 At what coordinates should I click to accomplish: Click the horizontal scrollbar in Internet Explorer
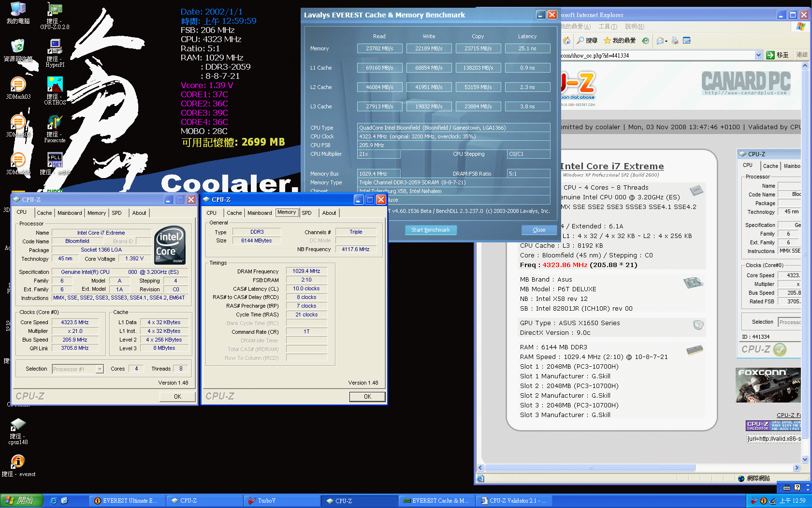(x=590, y=468)
